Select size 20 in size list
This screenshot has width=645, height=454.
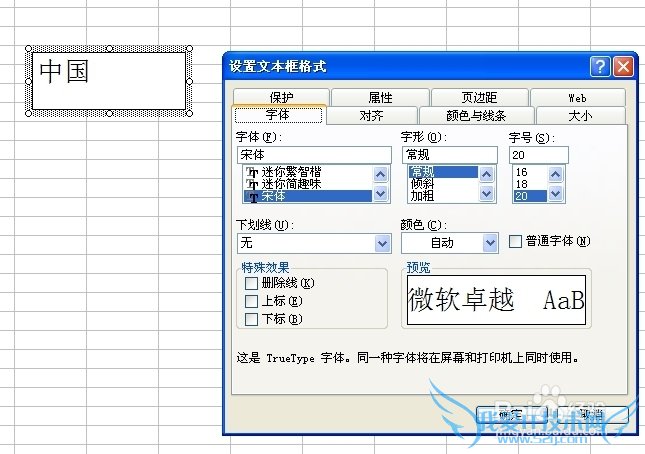point(530,196)
